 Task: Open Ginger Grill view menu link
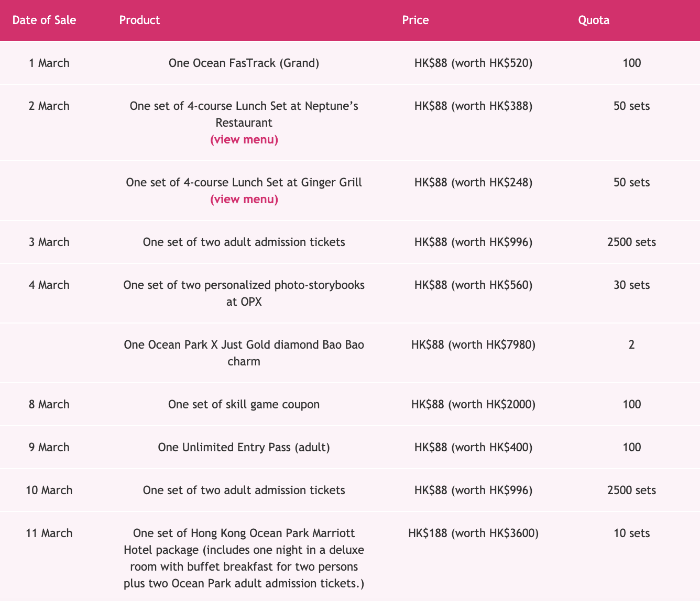244,199
